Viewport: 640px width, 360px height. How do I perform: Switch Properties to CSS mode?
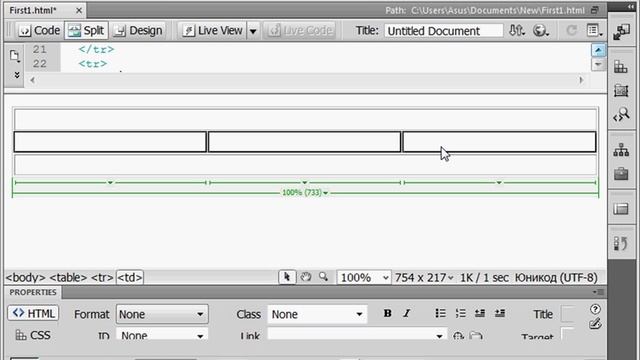[x=33, y=336]
